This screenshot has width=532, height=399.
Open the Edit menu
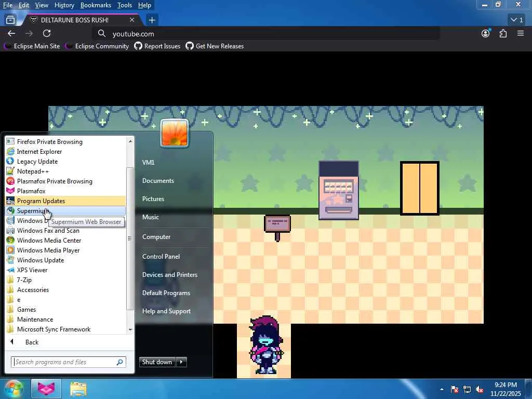(x=23, y=5)
